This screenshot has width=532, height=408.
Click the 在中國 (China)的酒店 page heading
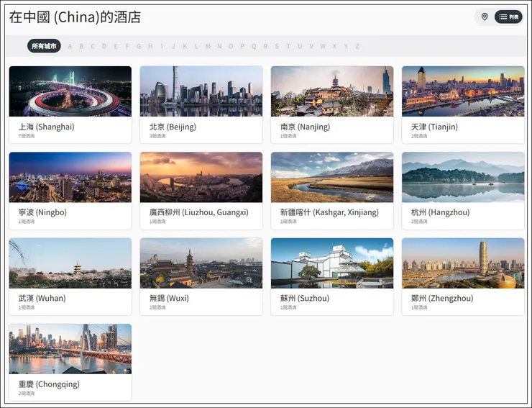(x=75, y=17)
